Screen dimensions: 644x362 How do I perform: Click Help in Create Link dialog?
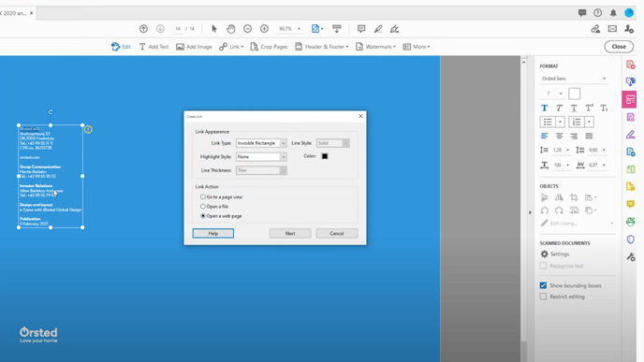pos(213,233)
